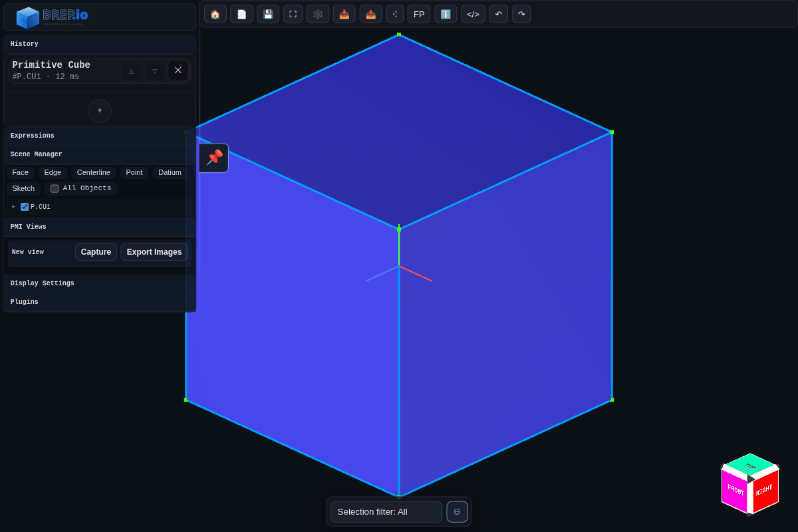Click the pushpin icon beside sidebar
The width and height of the screenshot is (798, 532).
214,158
